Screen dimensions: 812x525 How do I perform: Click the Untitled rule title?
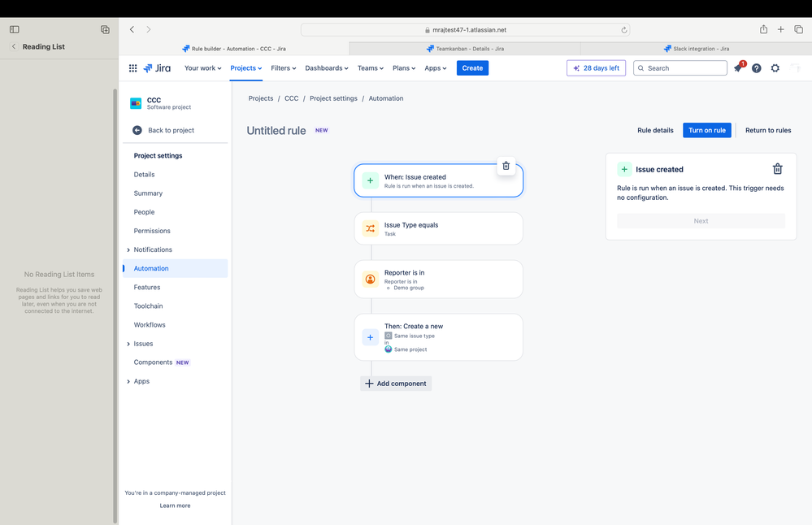276,131
